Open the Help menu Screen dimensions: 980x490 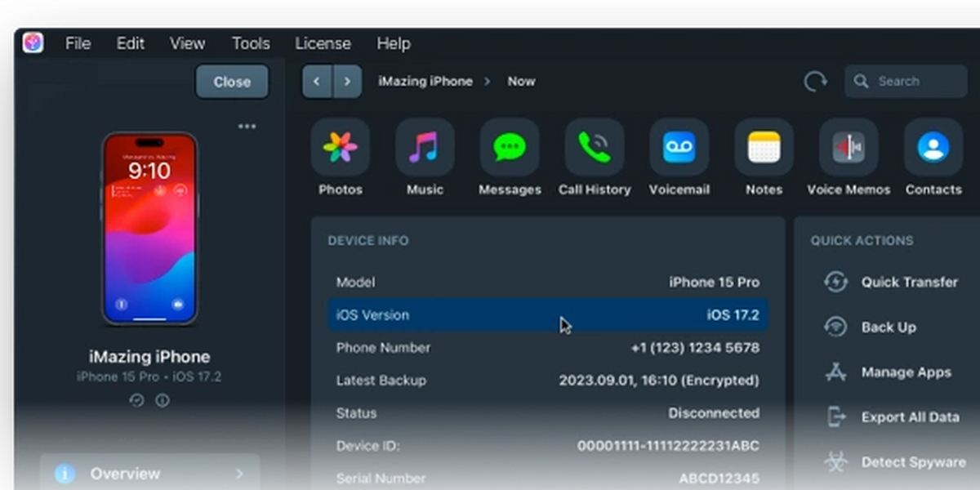tap(394, 43)
